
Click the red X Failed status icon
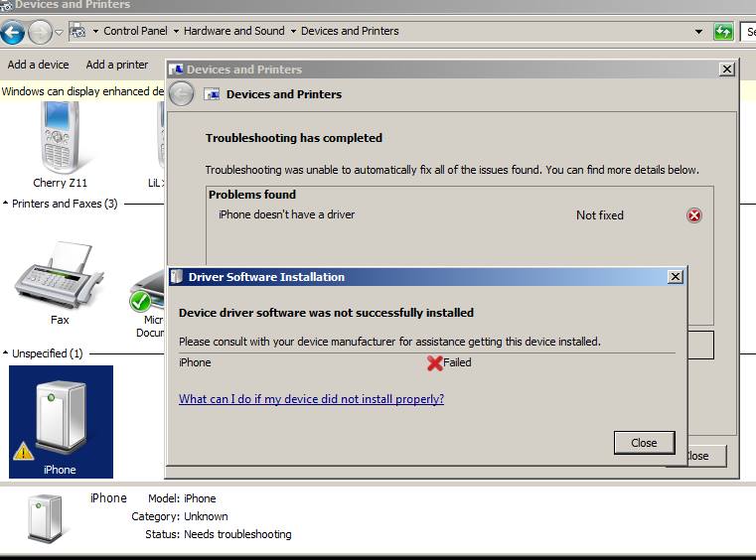click(x=434, y=362)
